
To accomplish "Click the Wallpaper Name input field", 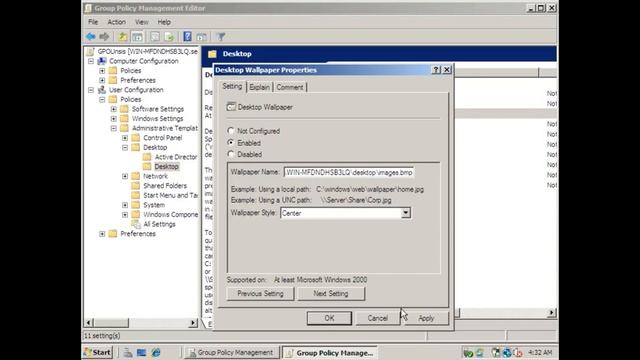I will 349,173.
